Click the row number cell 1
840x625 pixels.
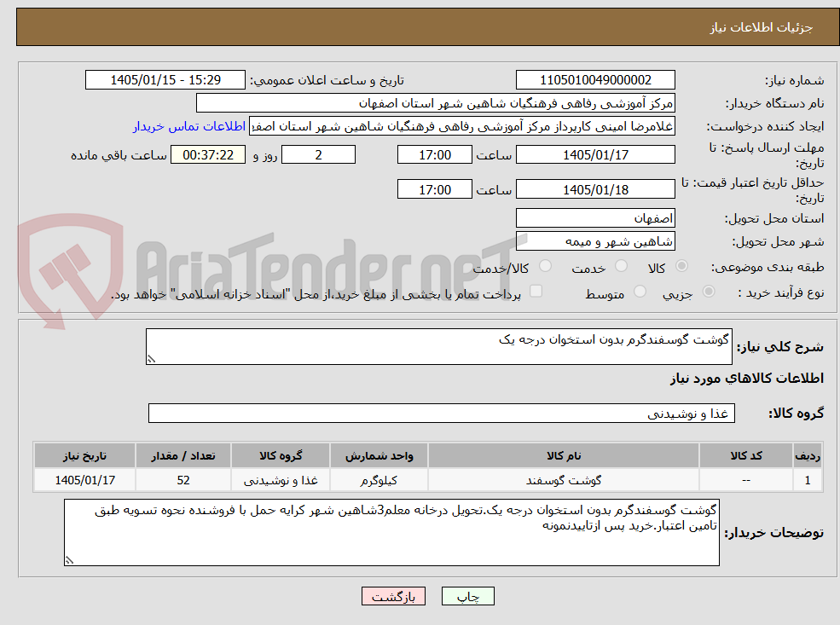tap(808, 480)
